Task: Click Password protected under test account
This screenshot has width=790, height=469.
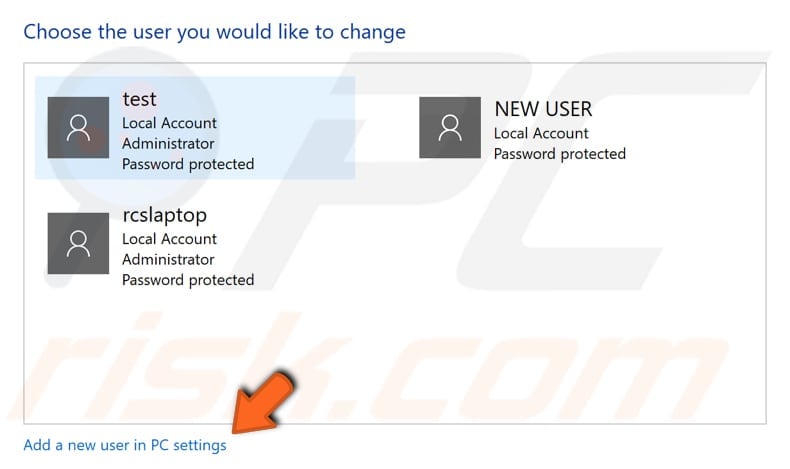Action: (x=188, y=165)
